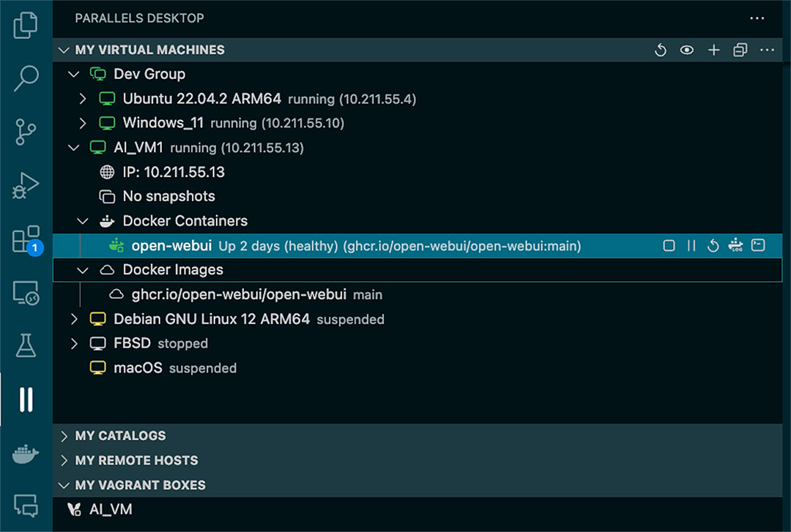791x532 pixels.
Task: Open the Chat view in activity bar
Action: tap(25, 505)
